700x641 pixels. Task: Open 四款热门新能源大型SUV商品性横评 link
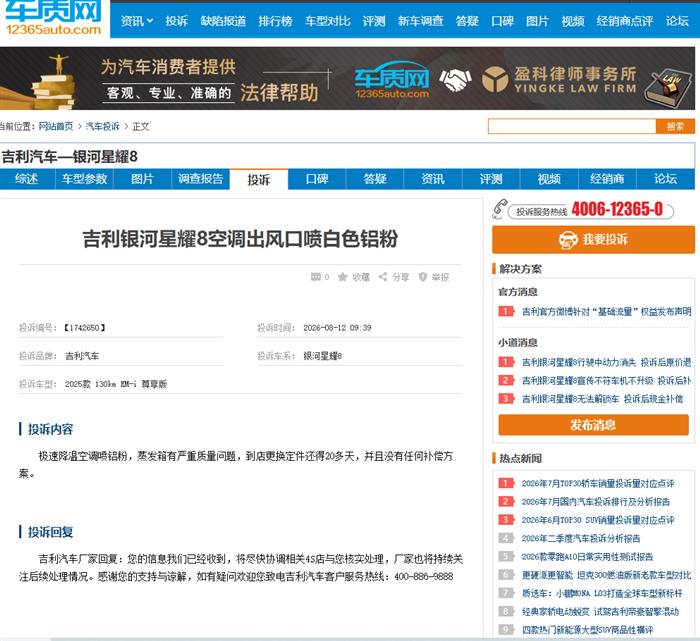(588, 629)
